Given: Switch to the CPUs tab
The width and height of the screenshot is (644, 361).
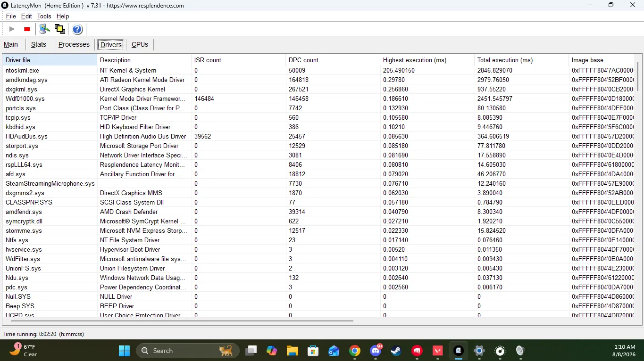Looking at the screenshot, I should tap(140, 44).
